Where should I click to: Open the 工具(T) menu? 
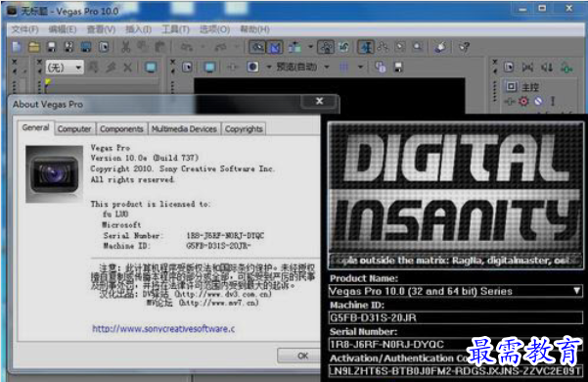point(175,29)
